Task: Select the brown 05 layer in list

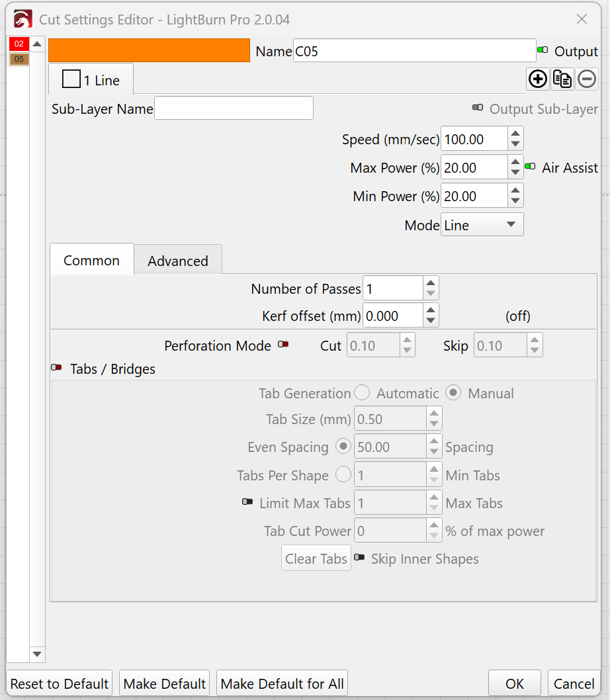Action: 19,60
